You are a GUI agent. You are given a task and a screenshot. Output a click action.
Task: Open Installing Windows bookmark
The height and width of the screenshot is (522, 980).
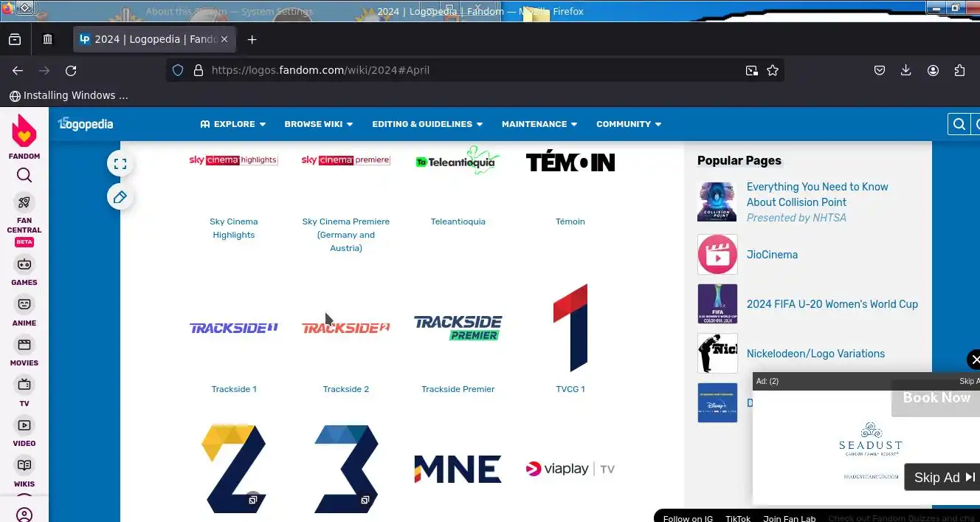pos(69,95)
